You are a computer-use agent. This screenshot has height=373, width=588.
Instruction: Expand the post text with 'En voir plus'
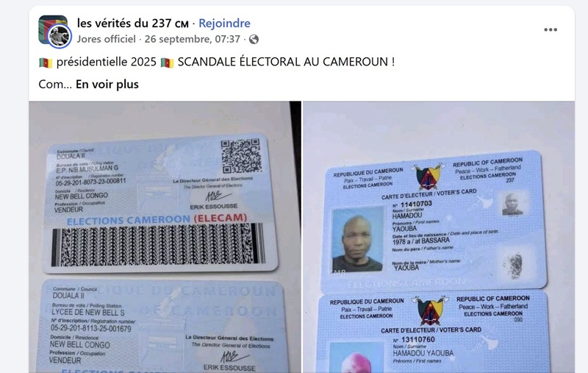[107, 85]
